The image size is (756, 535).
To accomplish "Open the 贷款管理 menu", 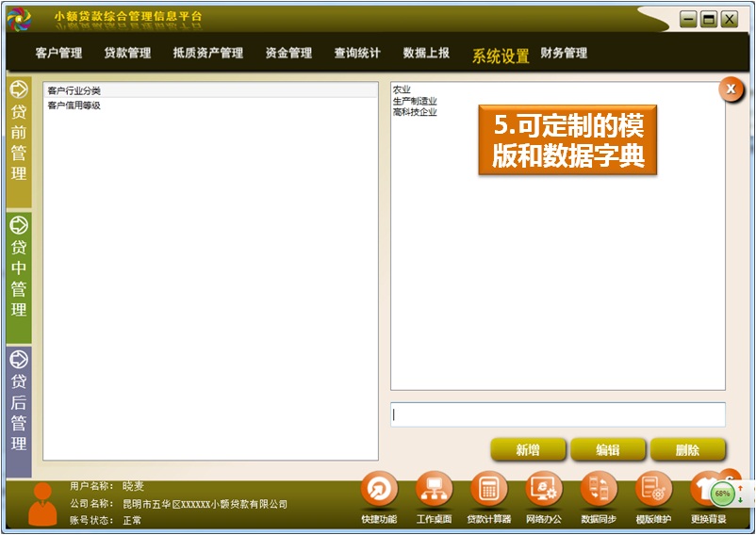I will pos(127,54).
